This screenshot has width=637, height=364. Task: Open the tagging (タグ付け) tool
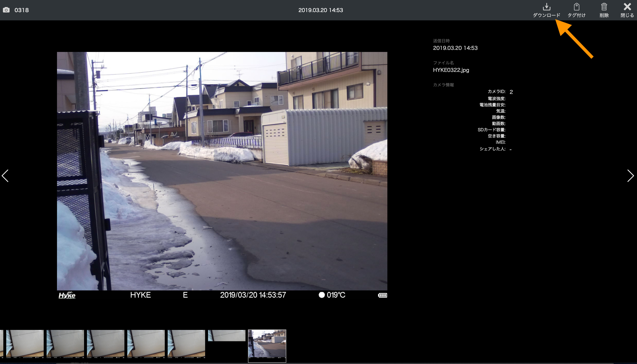click(576, 7)
